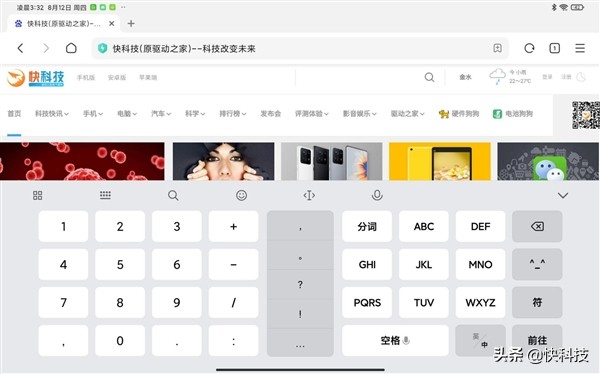Open the emoji smiley panel

[x=241, y=195]
